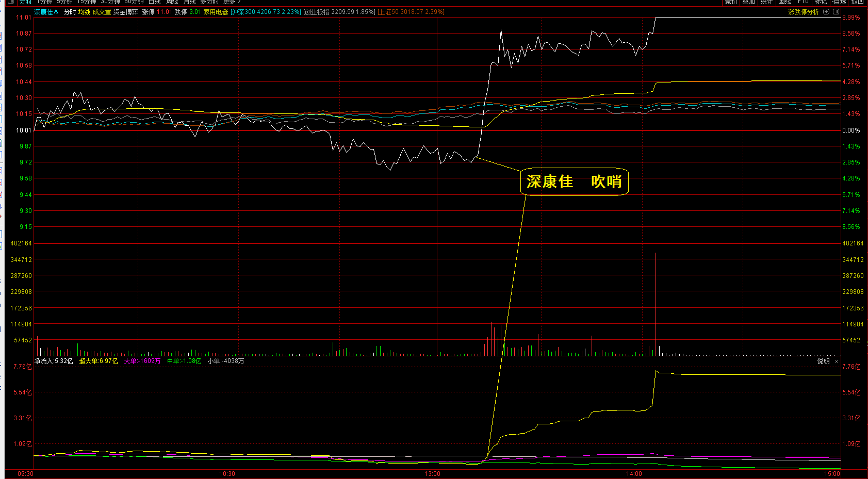Click the 9.99% label on right axis
This screenshot has height=479, width=868.
pos(851,17)
